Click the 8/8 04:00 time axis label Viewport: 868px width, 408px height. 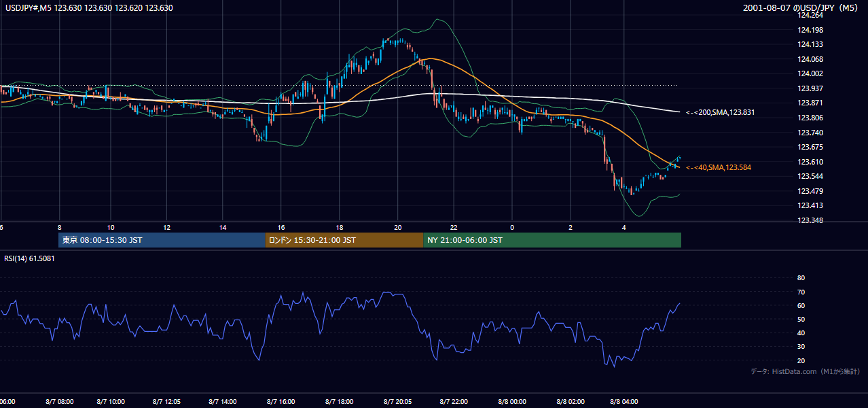pos(625,402)
